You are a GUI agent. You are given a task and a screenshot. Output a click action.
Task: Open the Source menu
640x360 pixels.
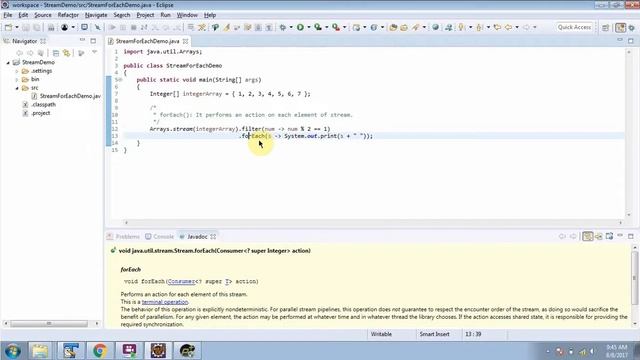(x=43, y=15)
